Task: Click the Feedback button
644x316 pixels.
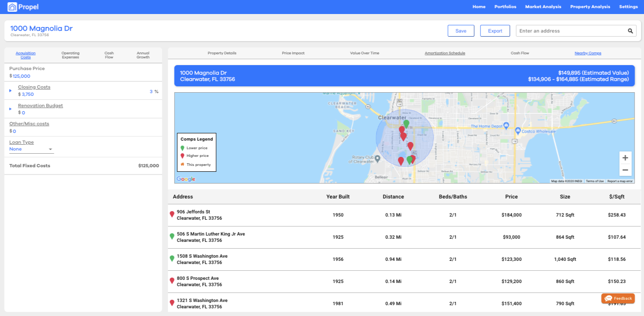Action: point(618,298)
